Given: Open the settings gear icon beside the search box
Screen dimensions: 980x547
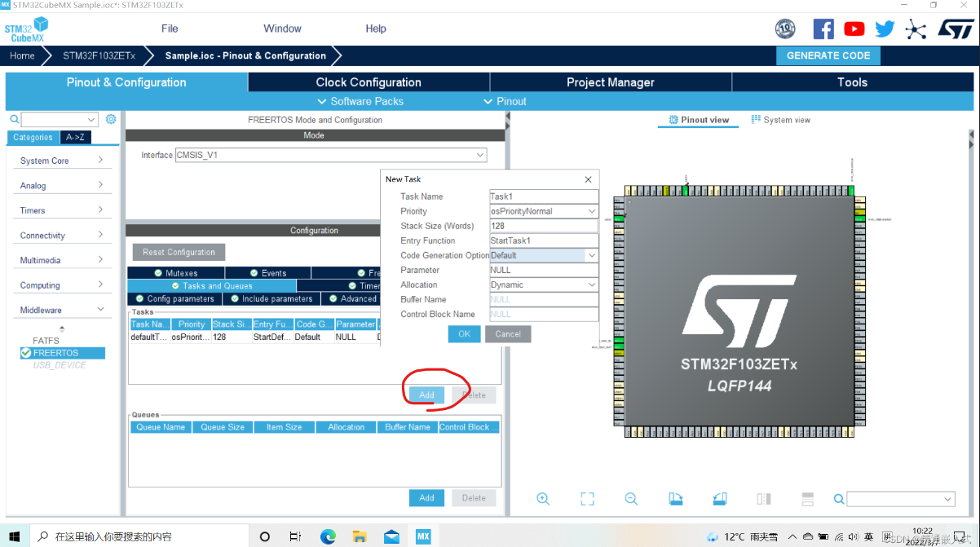Looking at the screenshot, I should click(x=112, y=119).
